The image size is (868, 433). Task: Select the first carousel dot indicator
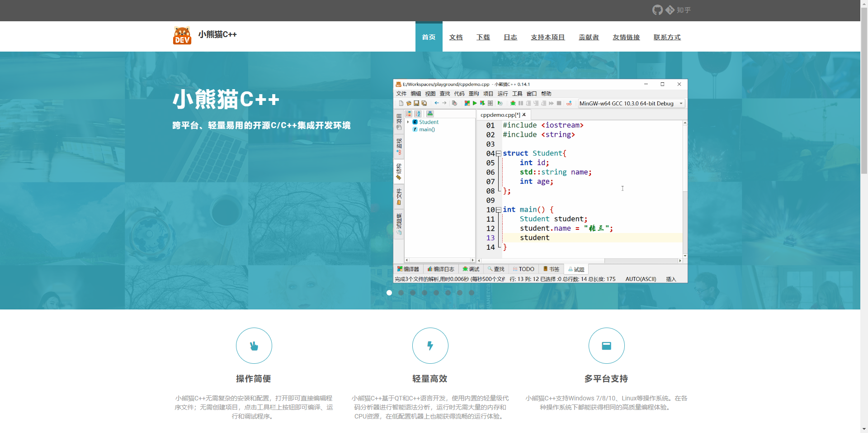[389, 293]
